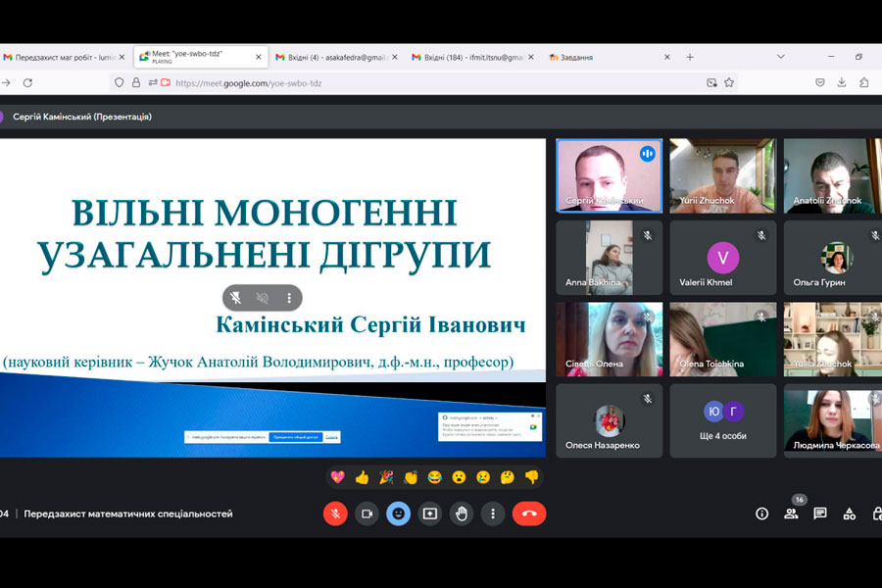Select Anna Bakhina's video tile
This screenshot has width=882, height=588.
pos(609,257)
